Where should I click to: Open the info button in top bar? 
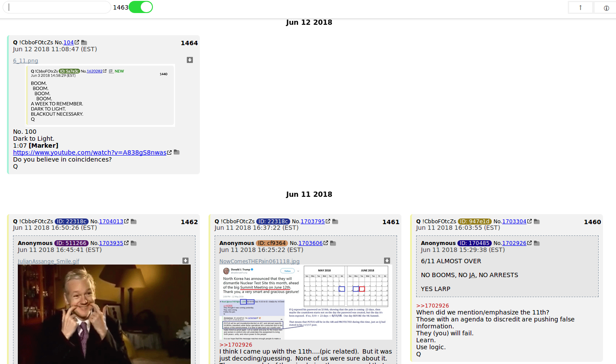click(606, 8)
